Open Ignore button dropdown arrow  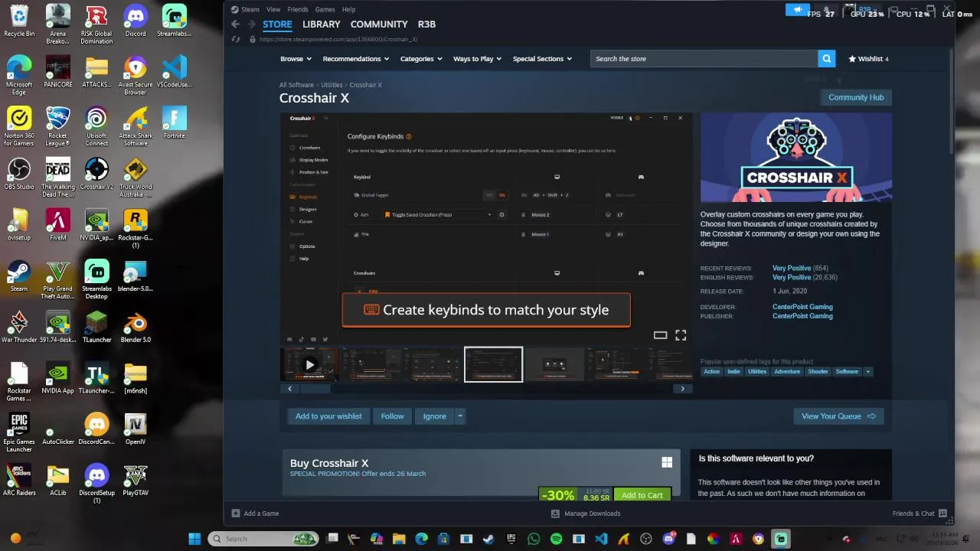(460, 416)
